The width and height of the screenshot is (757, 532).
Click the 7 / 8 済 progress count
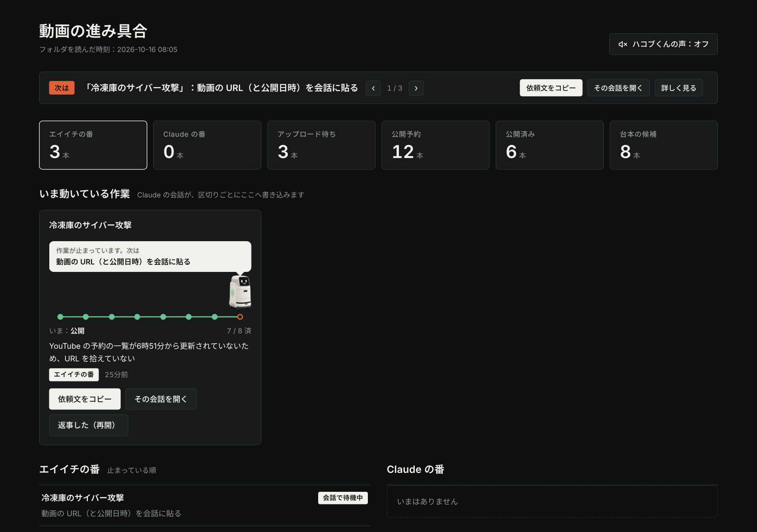pyautogui.click(x=239, y=331)
